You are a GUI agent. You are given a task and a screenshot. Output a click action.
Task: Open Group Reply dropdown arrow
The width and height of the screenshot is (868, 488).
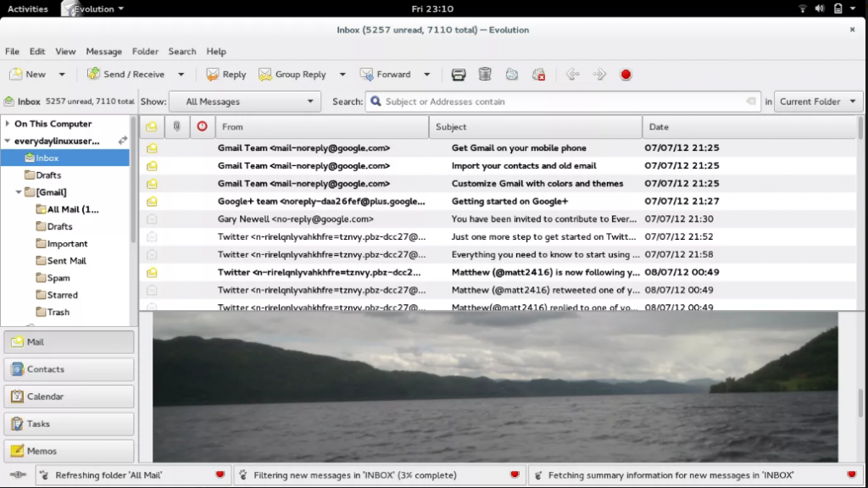click(342, 75)
